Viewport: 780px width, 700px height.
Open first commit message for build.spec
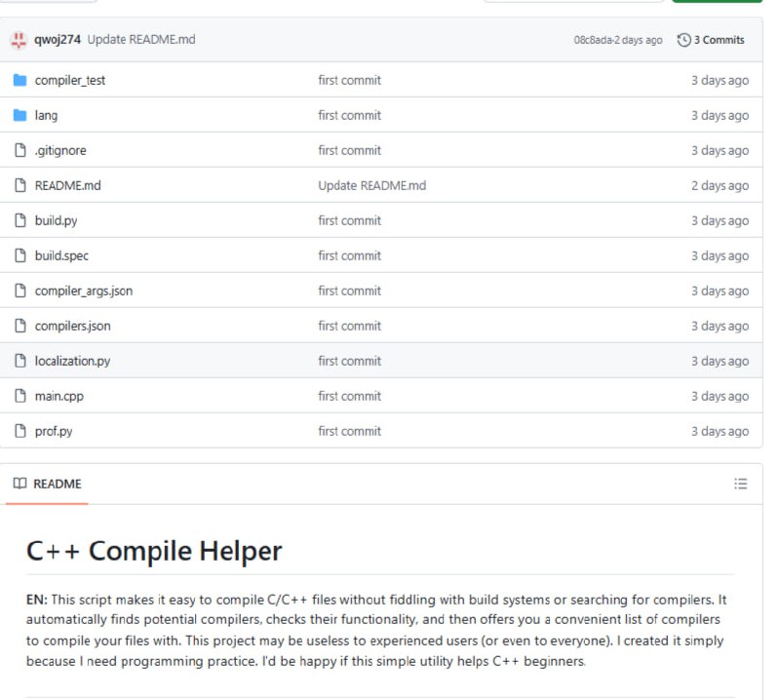pos(349,255)
